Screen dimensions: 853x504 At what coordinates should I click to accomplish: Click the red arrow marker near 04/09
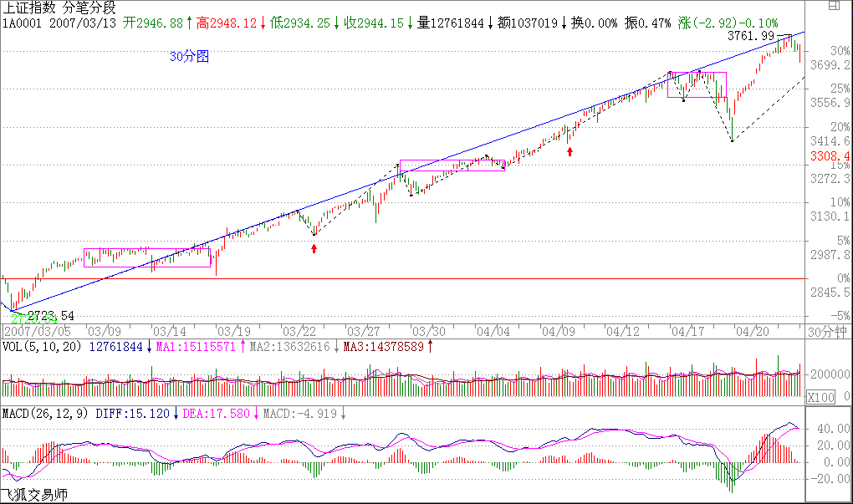(570, 151)
